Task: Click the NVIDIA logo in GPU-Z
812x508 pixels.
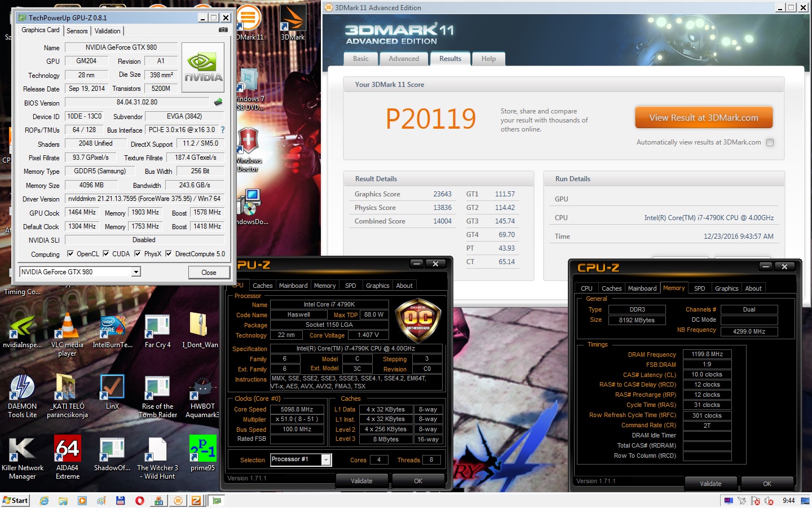Action: pos(203,68)
